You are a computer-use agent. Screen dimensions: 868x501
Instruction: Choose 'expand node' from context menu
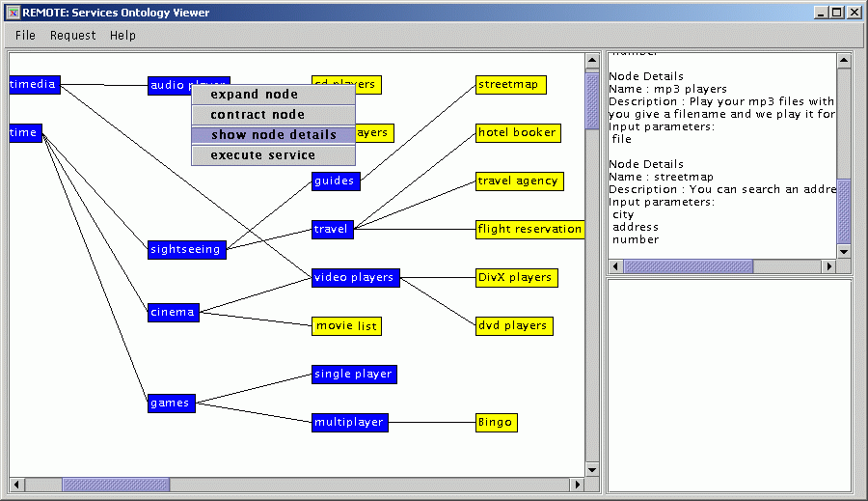click(274, 95)
